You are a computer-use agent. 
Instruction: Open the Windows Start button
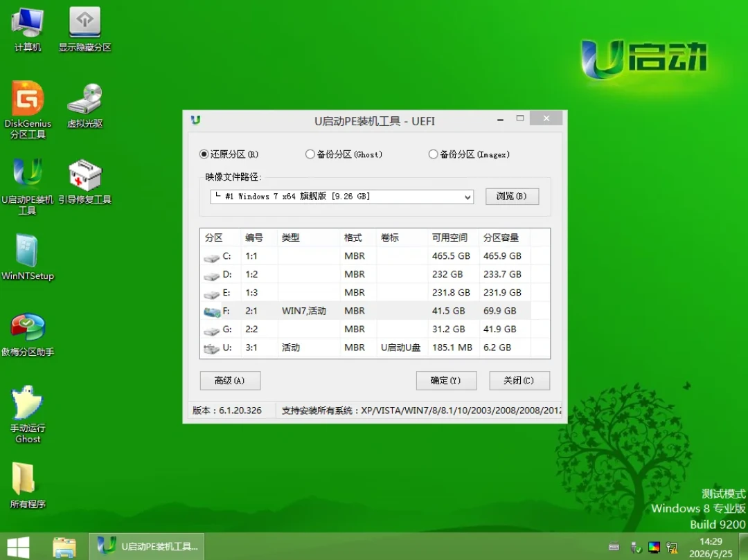18,547
